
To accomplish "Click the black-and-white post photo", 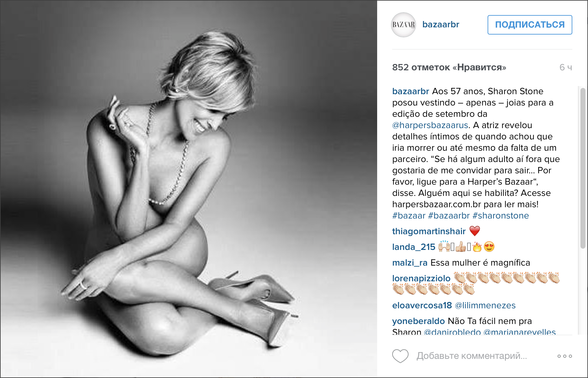I will [189, 189].
